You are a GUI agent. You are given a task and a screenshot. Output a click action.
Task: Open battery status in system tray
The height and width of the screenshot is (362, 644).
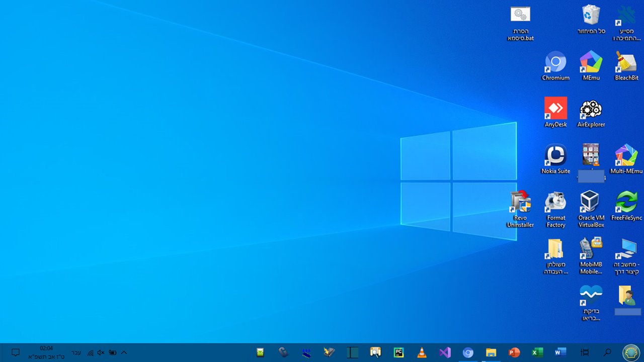tap(113, 352)
